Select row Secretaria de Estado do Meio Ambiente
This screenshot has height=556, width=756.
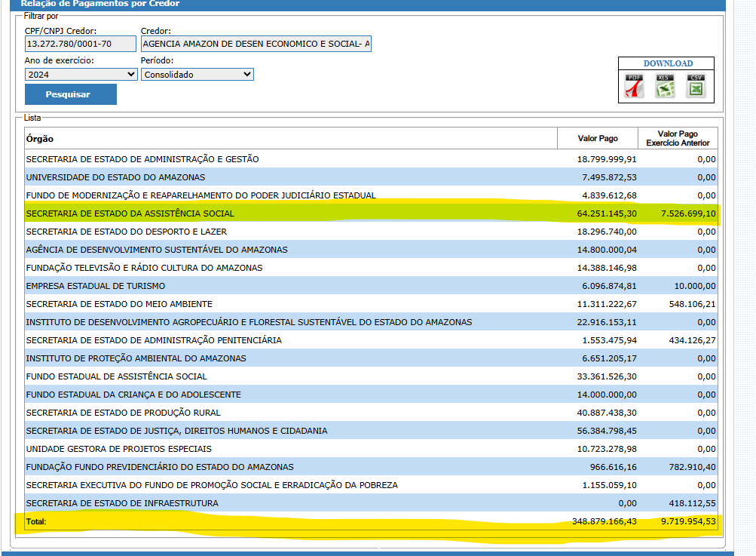click(x=371, y=304)
